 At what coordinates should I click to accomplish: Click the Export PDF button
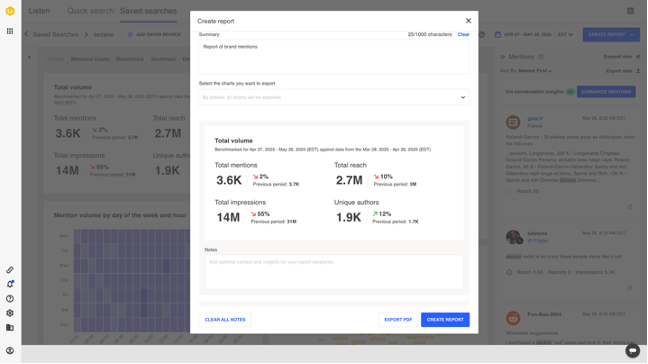click(x=398, y=319)
